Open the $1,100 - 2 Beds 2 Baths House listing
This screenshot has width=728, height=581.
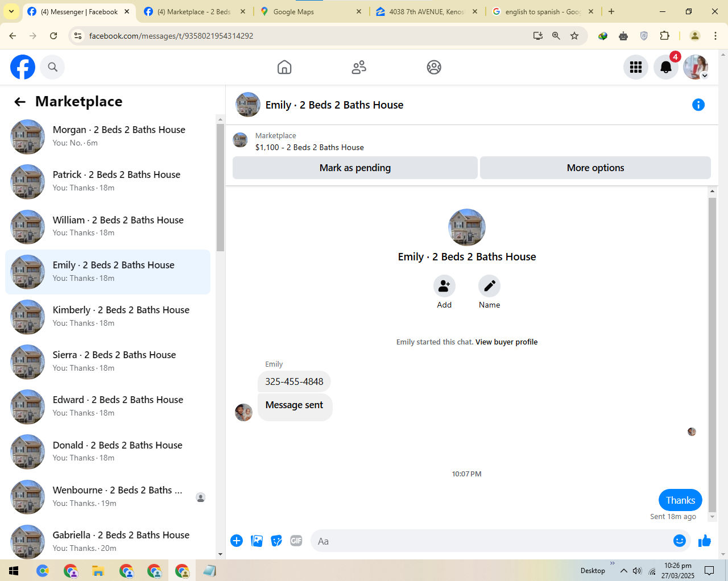tap(309, 147)
